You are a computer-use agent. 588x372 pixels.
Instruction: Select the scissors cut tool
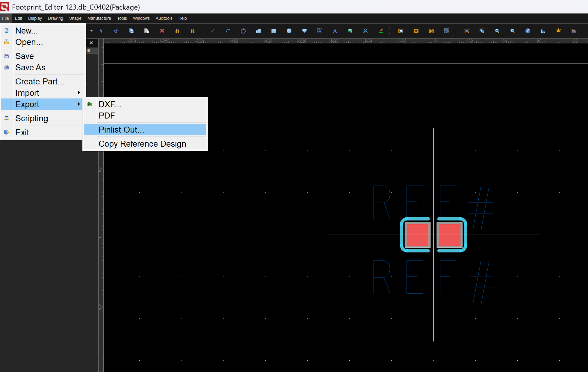[365, 31]
